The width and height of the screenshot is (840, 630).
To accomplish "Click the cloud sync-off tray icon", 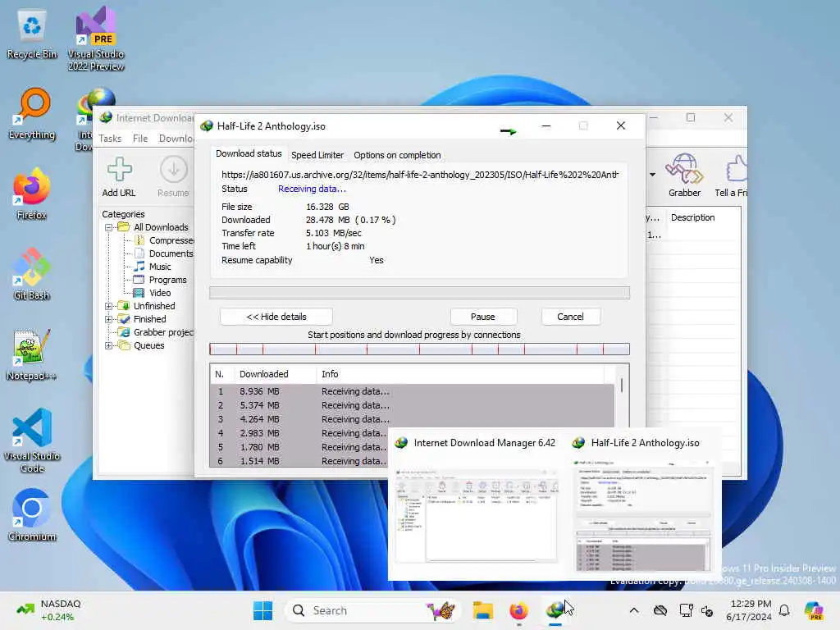I will [660, 610].
